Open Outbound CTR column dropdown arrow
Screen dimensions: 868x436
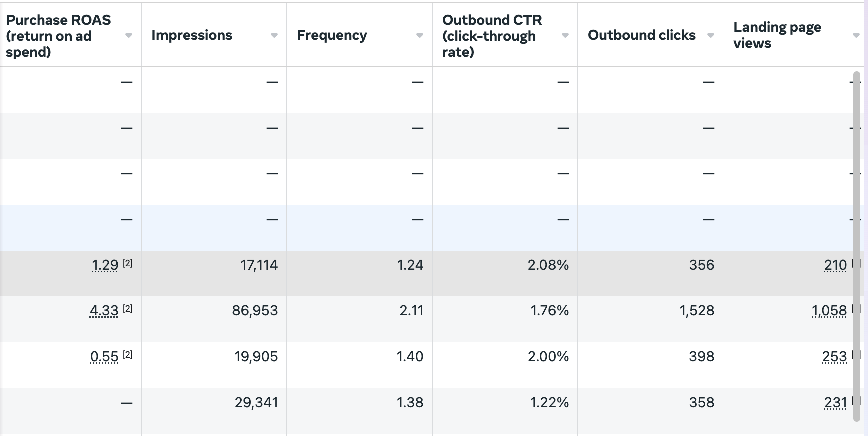click(565, 36)
